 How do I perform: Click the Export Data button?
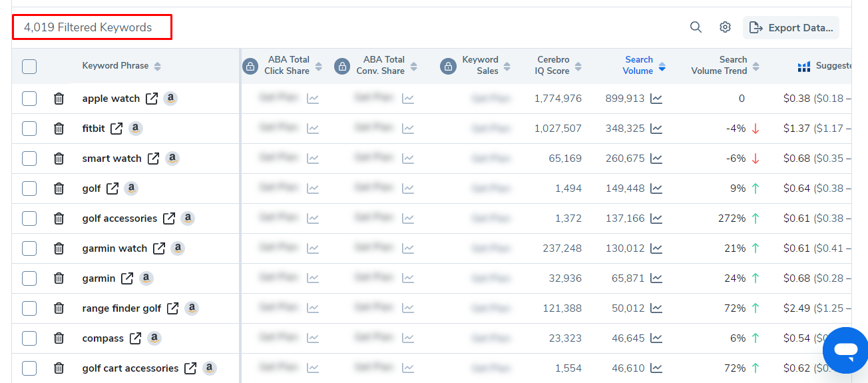pos(791,28)
